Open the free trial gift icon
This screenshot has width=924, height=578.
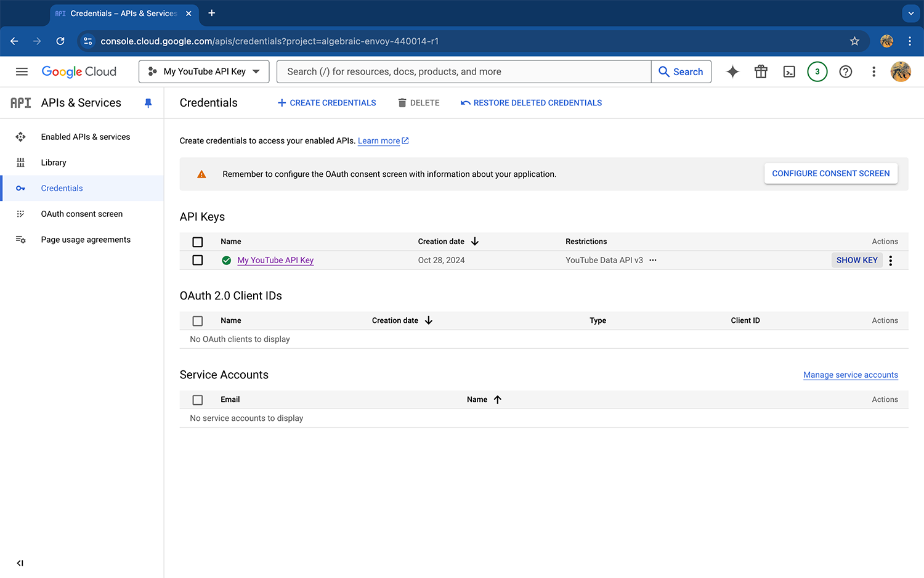(761, 71)
